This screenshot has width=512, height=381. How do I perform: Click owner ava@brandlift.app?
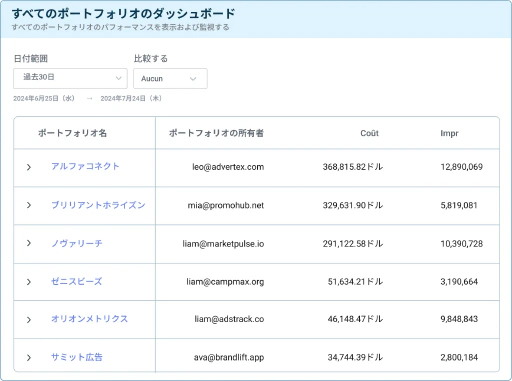tap(229, 358)
